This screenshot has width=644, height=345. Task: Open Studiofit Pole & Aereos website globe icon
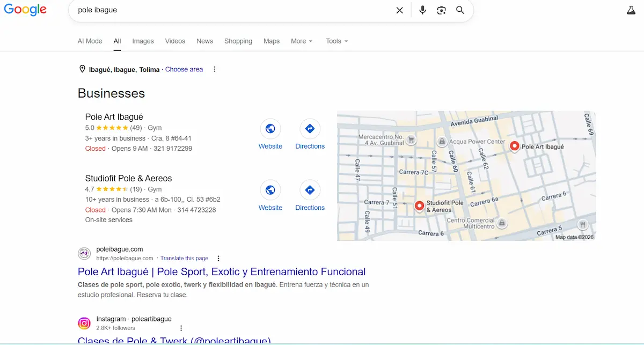pyautogui.click(x=270, y=190)
